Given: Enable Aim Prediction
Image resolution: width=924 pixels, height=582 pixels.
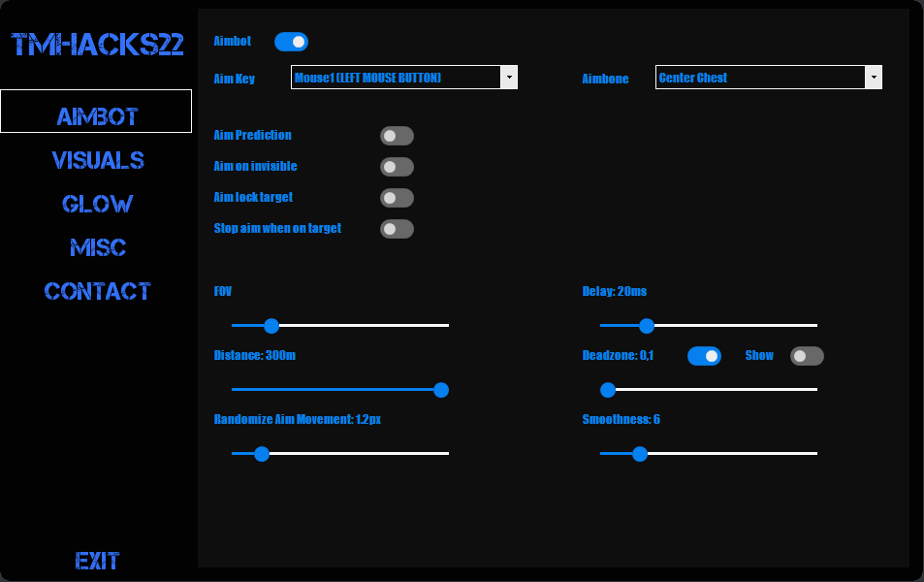Looking at the screenshot, I should 397,136.
